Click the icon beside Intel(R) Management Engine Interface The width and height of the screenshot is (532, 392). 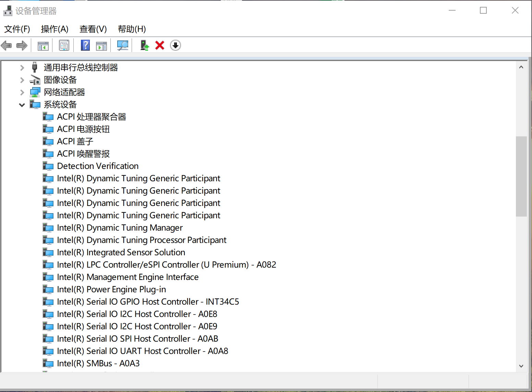tap(48, 277)
